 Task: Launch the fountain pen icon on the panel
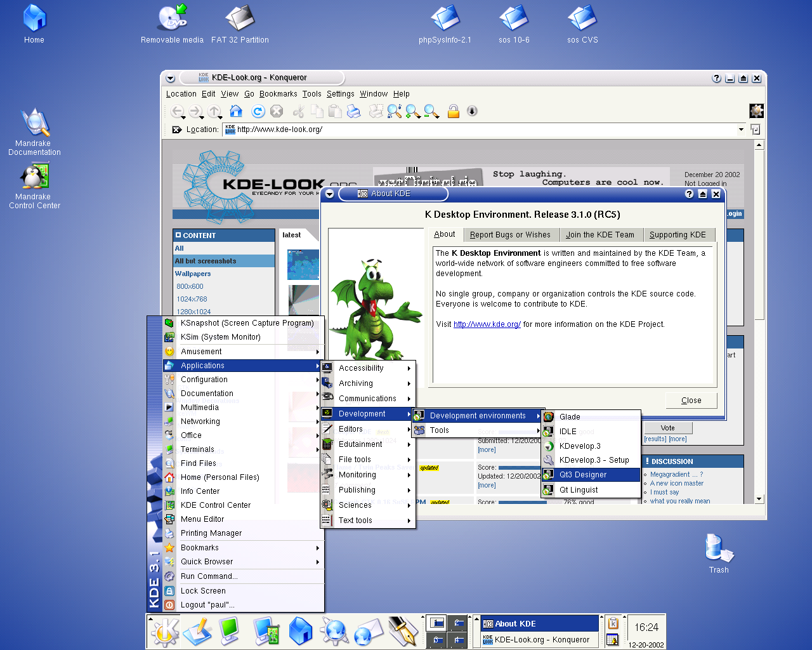(403, 632)
